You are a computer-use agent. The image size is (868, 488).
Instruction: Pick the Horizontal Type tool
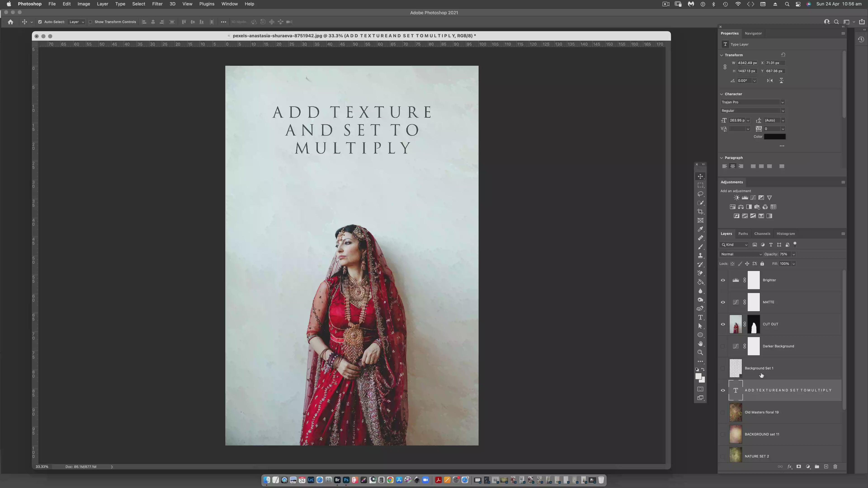(700, 318)
